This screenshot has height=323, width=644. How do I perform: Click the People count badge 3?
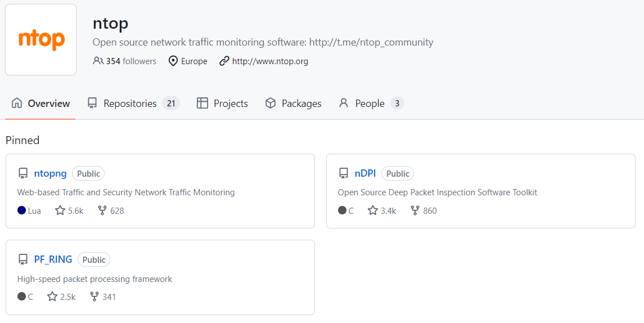397,103
